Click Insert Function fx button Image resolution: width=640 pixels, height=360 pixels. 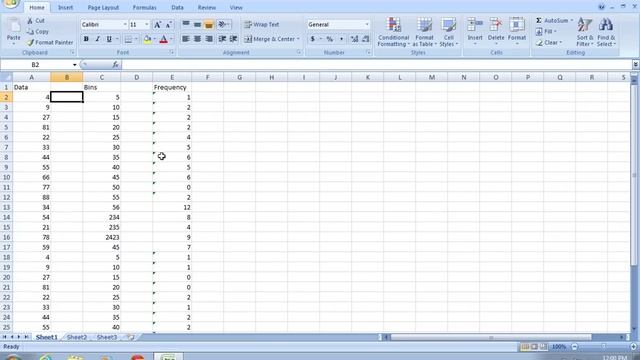pos(116,65)
